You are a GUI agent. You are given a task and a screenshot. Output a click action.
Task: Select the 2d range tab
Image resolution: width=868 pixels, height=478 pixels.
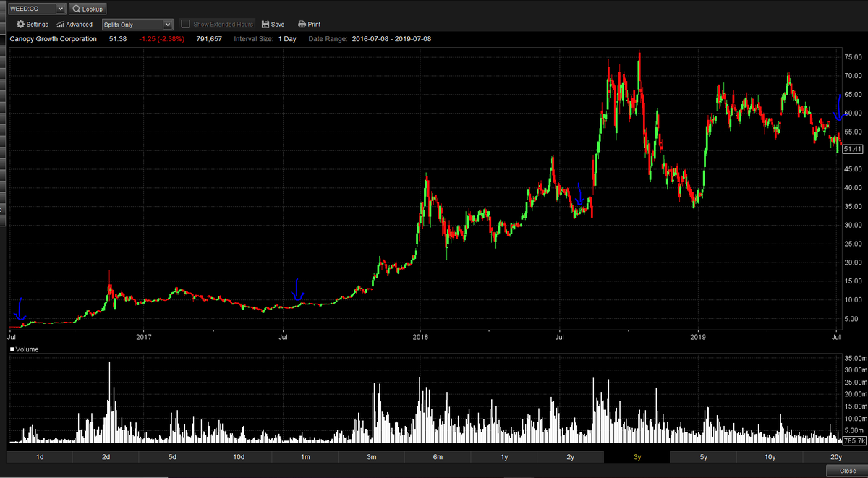[106, 457]
